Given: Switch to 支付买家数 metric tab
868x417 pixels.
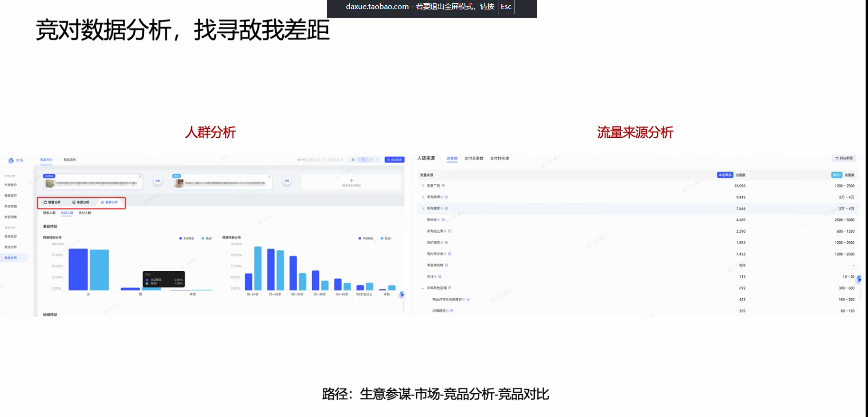Looking at the screenshot, I should pyautogui.click(x=474, y=159).
